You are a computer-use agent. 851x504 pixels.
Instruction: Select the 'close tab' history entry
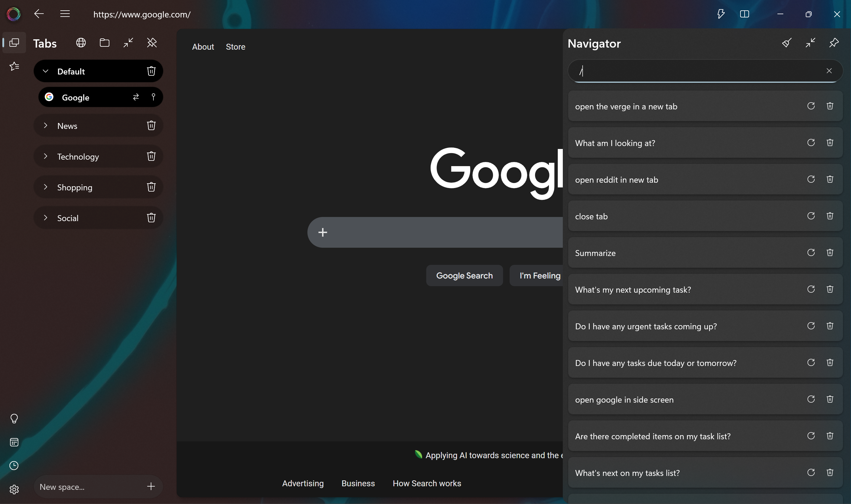click(705, 216)
